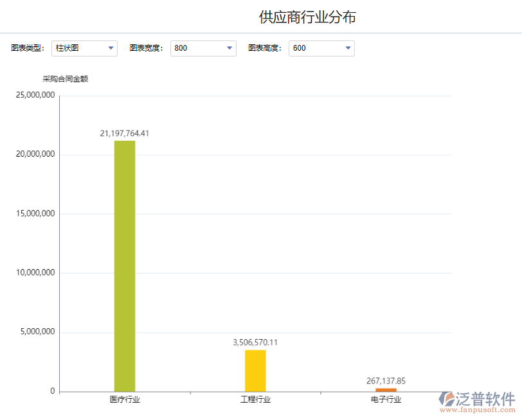Click the 电子行业 axis label
Screen dimensions: 522x420
point(386,399)
